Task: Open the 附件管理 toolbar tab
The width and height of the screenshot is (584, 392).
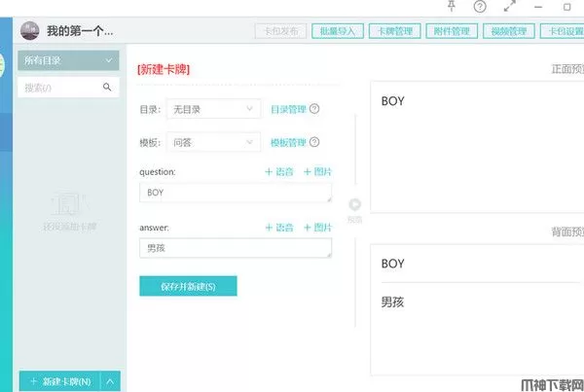Action: [x=451, y=31]
